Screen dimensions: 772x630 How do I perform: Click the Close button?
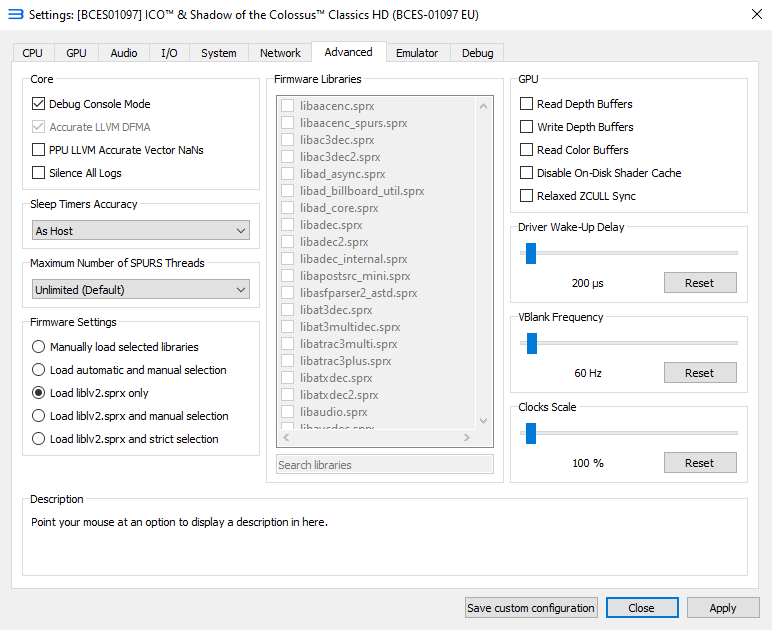tap(642, 608)
